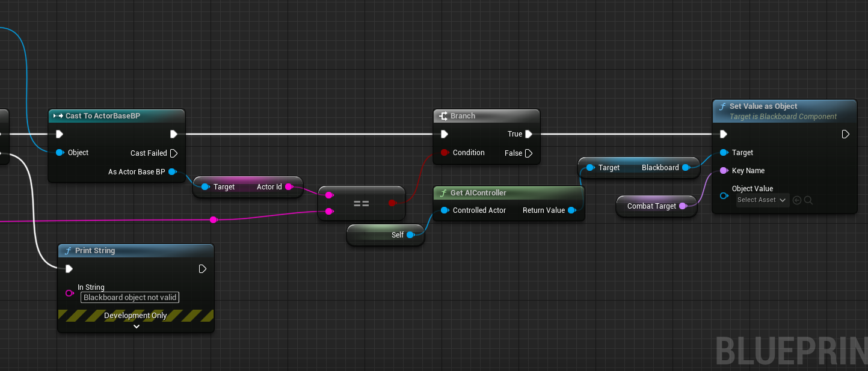Click the Cast To ActorBaseBP output exec pin
Image resolution: width=868 pixels, height=371 pixels.
[173, 134]
